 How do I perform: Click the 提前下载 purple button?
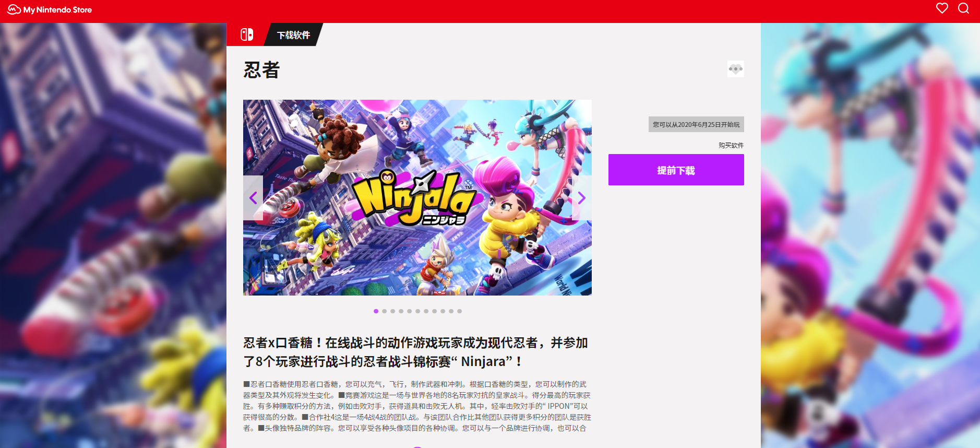click(x=676, y=170)
